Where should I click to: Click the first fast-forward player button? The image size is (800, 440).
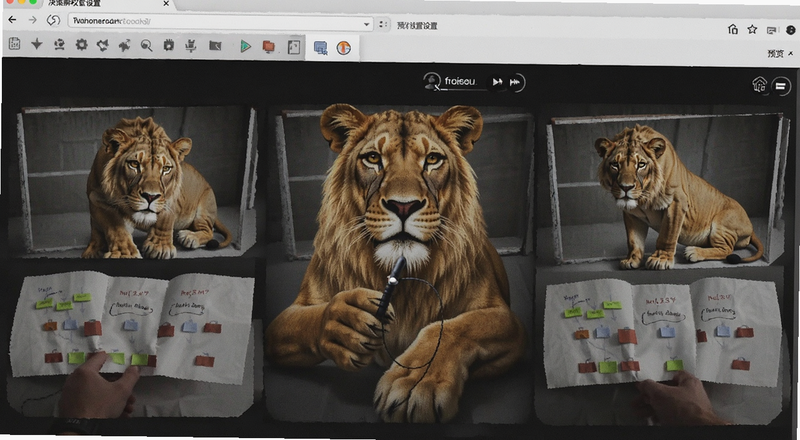(x=497, y=82)
